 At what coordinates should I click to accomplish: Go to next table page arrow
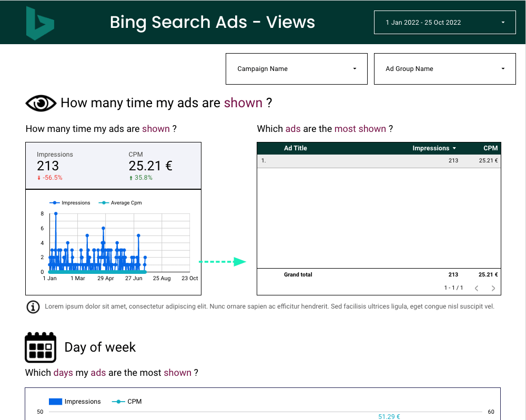[493, 288]
